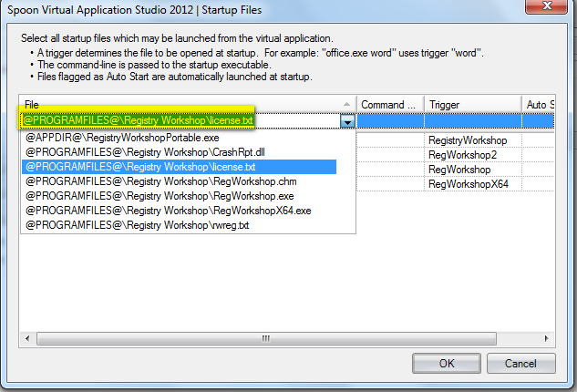Click the Trigger column header

click(473, 105)
